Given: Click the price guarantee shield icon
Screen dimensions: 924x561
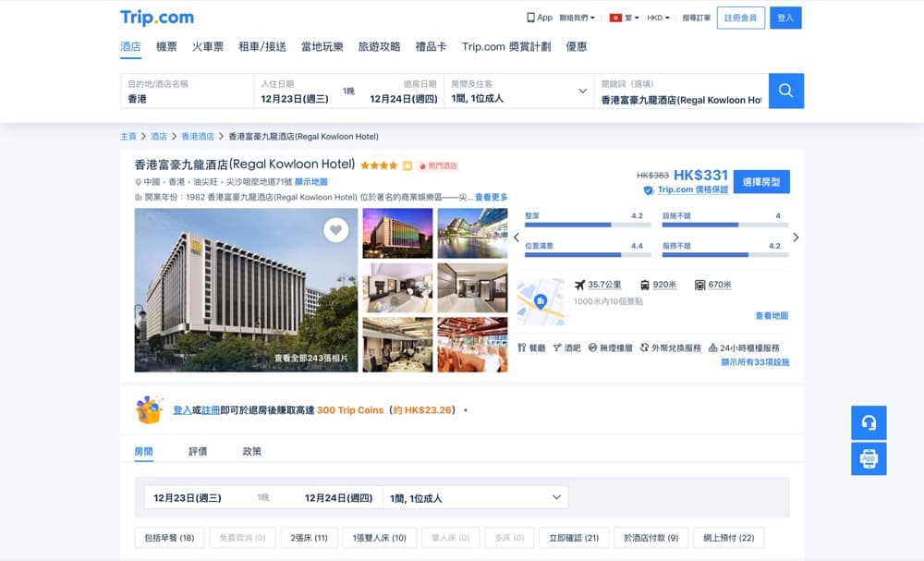Looking at the screenshot, I should 649,190.
